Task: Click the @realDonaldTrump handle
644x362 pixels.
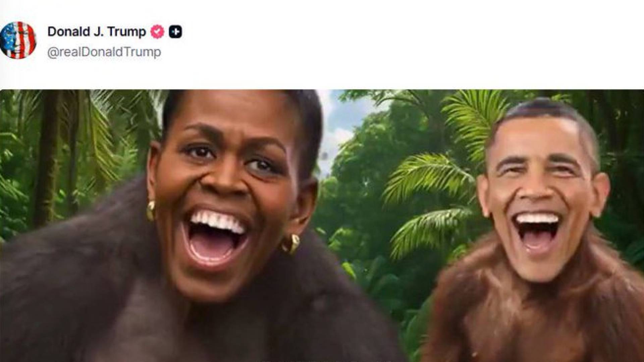Action: coord(104,52)
